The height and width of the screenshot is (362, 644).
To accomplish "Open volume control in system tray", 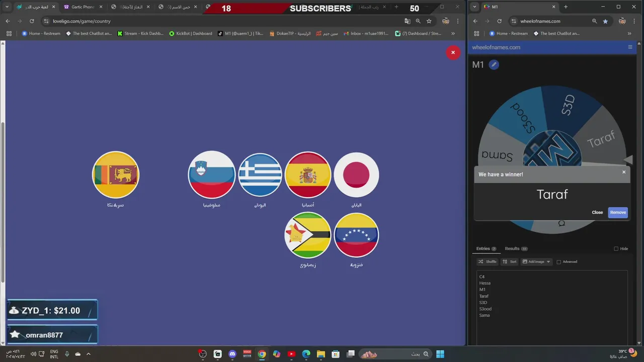I will (x=33, y=354).
